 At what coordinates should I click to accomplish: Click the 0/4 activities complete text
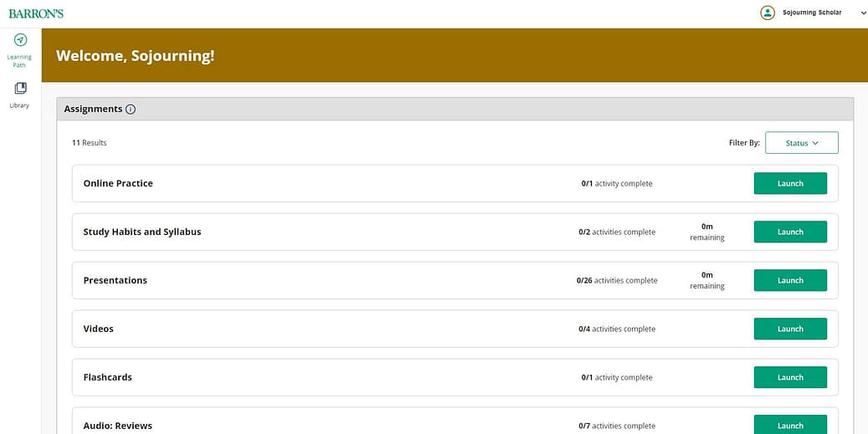(x=617, y=329)
